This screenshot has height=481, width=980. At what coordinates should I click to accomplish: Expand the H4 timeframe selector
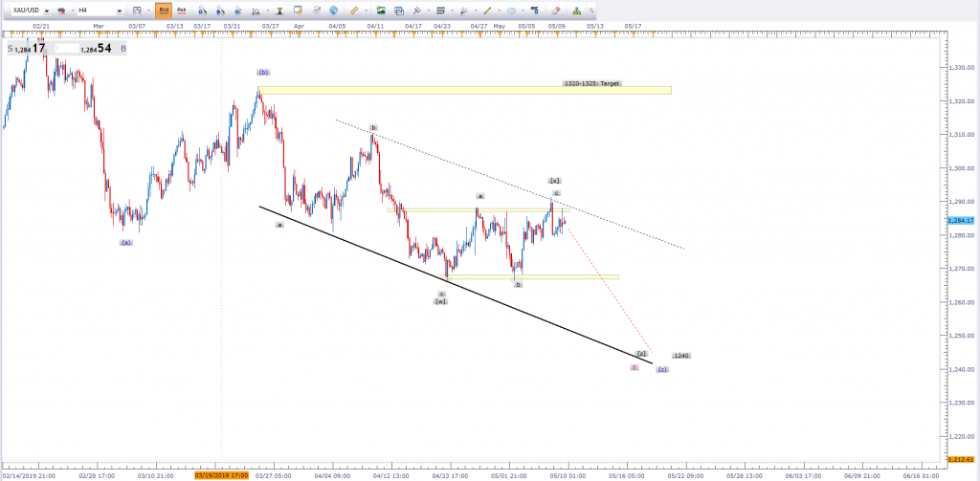(x=119, y=10)
